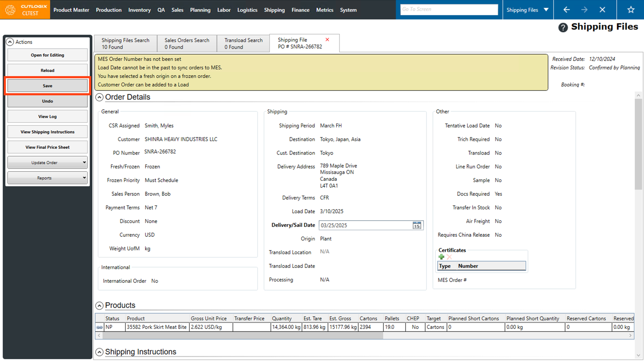Open the Reports dropdown
The image size is (644, 361).
click(47, 178)
